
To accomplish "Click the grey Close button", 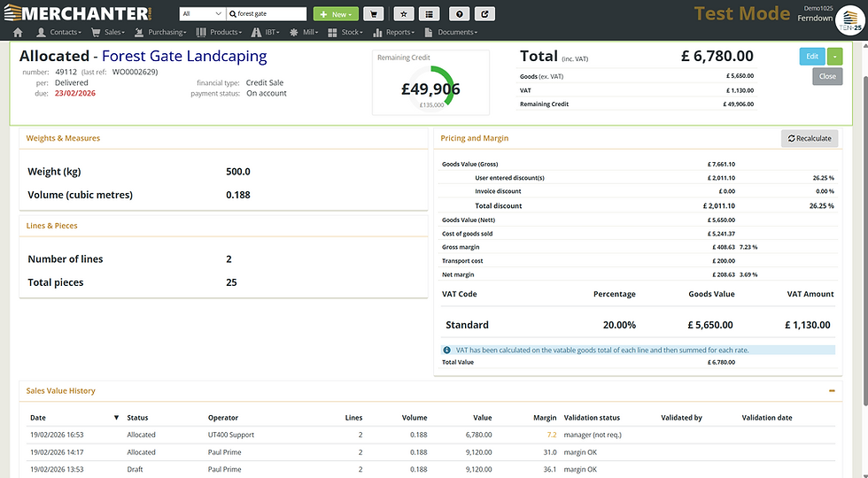I will point(827,76).
